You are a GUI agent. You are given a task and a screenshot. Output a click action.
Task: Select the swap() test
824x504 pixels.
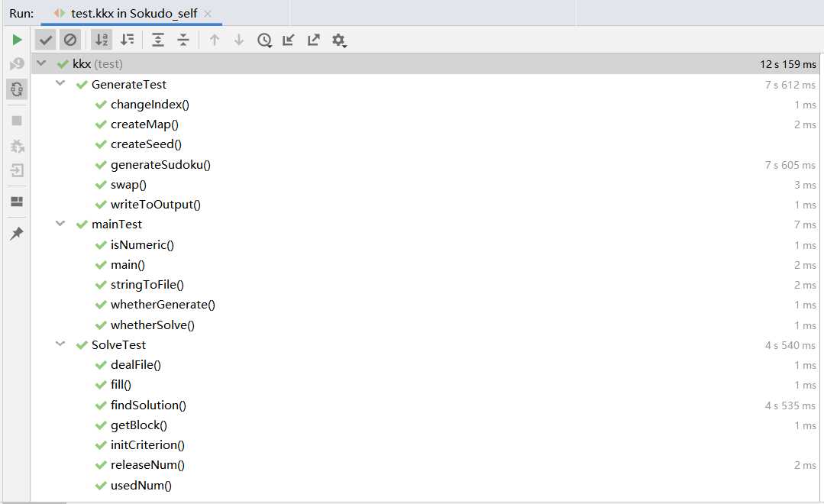pyautogui.click(x=425, y=185)
